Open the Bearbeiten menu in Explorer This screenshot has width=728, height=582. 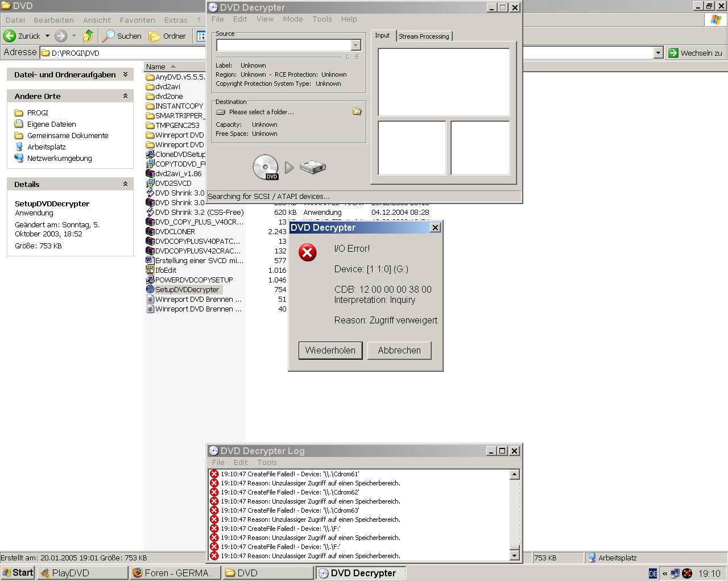(x=53, y=20)
